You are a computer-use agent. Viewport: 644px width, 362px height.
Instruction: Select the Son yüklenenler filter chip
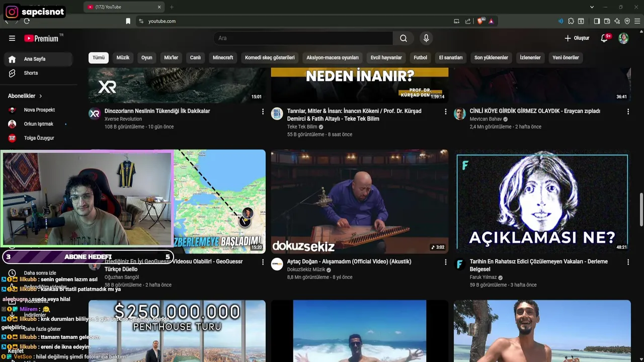point(491,58)
